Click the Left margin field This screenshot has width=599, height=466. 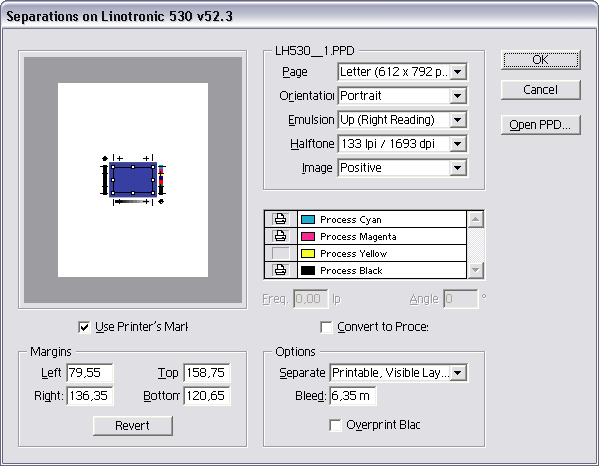[90, 373]
